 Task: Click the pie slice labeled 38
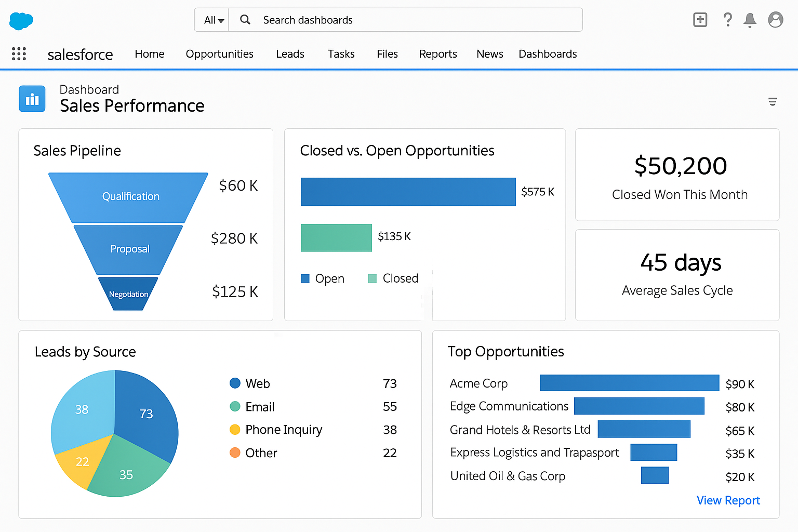(83, 409)
